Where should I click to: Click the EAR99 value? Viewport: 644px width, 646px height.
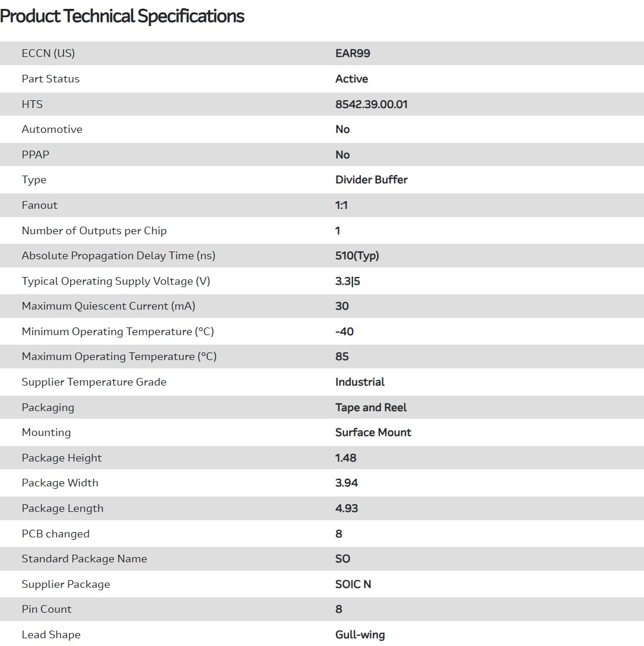pos(353,53)
